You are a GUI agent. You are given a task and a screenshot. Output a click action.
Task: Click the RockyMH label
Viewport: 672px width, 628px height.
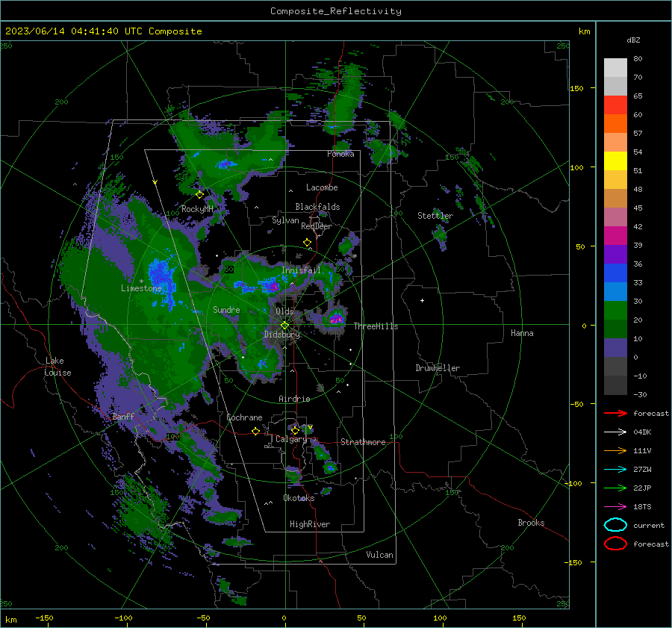click(x=197, y=209)
